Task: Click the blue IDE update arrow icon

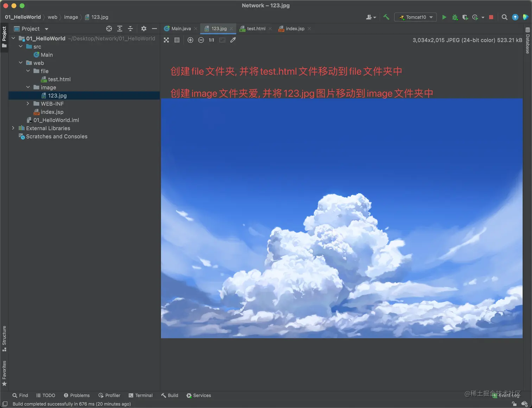Action: (515, 17)
